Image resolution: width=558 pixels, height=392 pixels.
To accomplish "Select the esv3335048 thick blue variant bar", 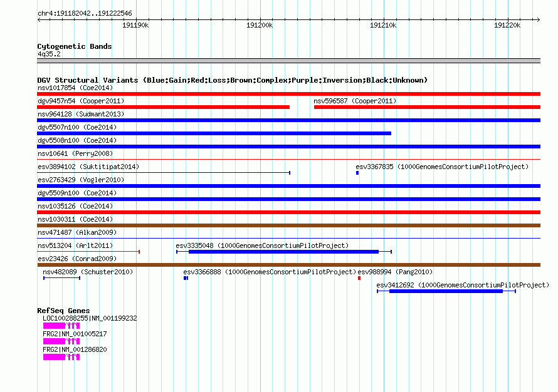I will click(283, 252).
